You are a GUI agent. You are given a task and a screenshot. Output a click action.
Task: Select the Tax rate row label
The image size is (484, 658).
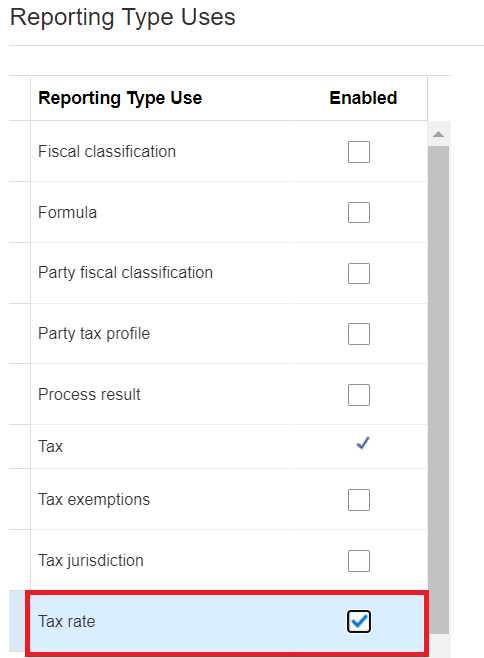click(x=67, y=621)
